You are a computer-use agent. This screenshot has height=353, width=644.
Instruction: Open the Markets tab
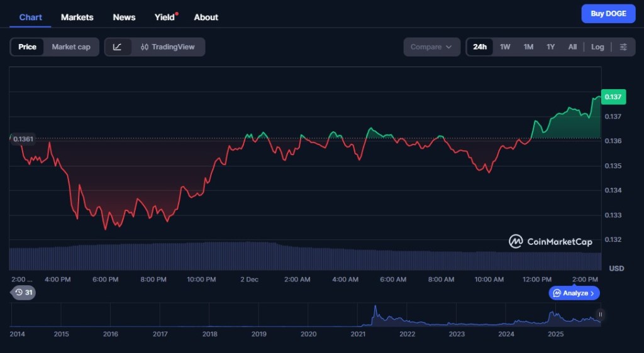pyautogui.click(x=77, y=17)
